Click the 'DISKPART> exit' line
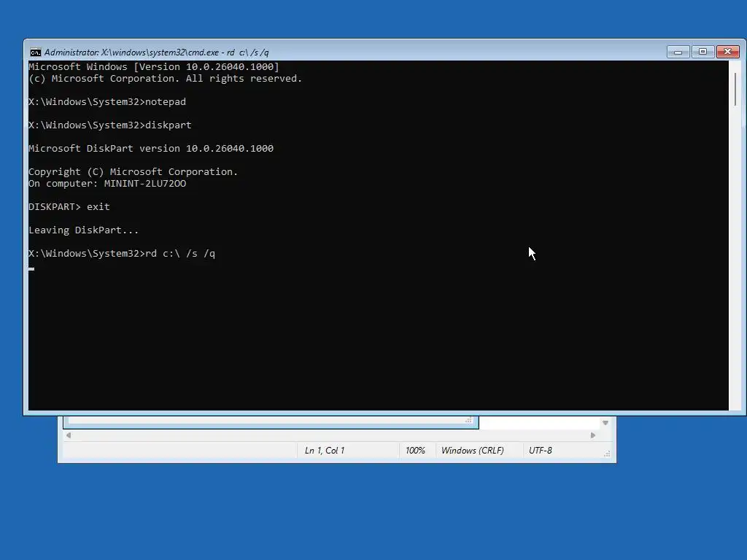The image size is (747, 560). tap(69, 206)
